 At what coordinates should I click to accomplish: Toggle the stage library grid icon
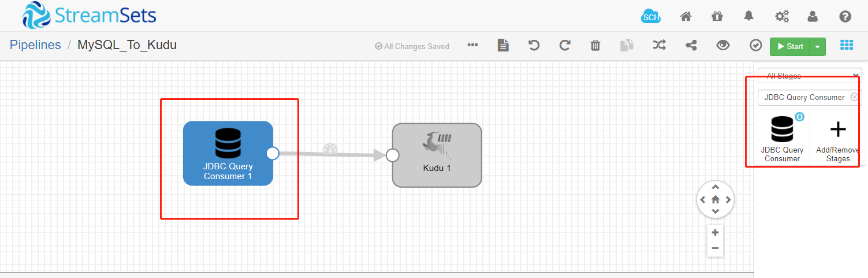846,45
